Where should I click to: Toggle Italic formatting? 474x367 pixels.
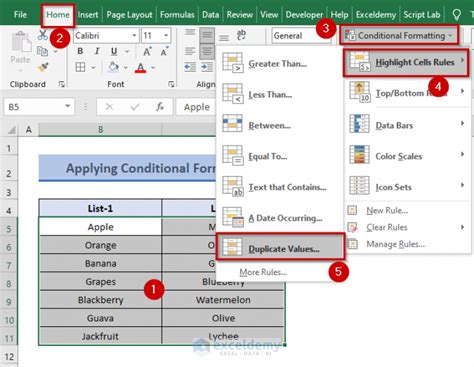pos(97,51)
